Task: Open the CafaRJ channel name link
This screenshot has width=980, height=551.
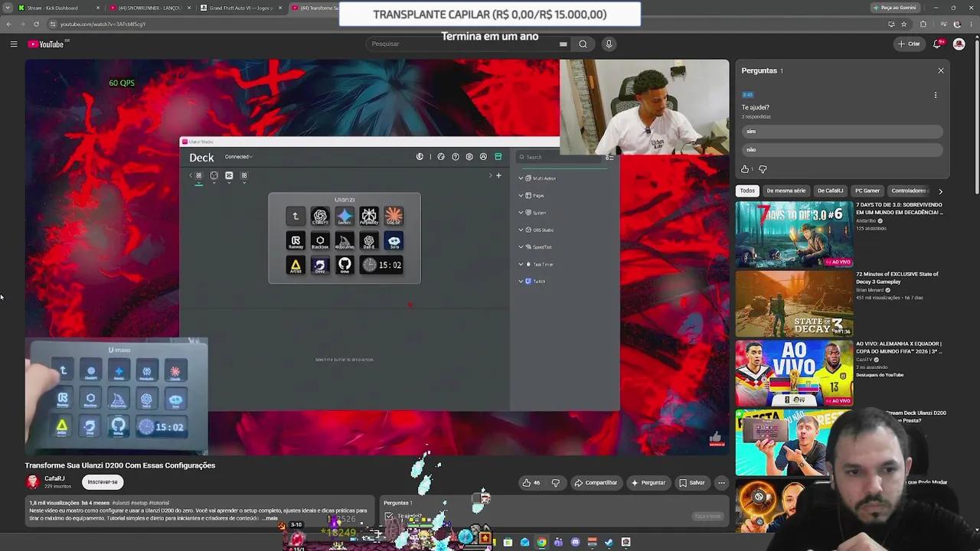Action: click(54, 478)
